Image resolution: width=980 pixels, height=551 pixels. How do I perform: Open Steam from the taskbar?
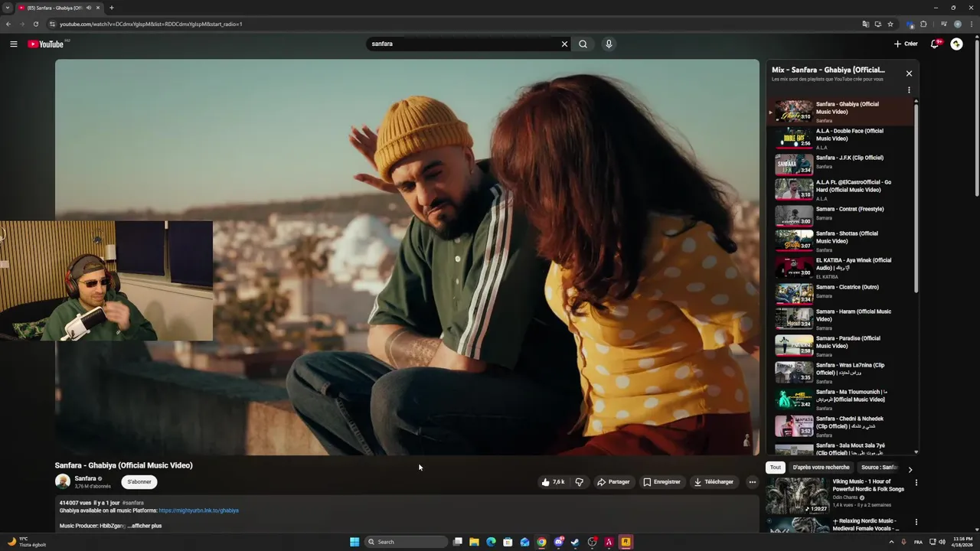tap(575, 542)
